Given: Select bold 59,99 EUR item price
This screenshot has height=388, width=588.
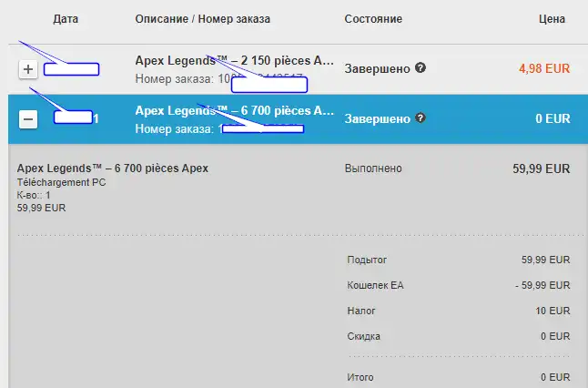Looking at the screenshot, I should [x=542, y=168].
